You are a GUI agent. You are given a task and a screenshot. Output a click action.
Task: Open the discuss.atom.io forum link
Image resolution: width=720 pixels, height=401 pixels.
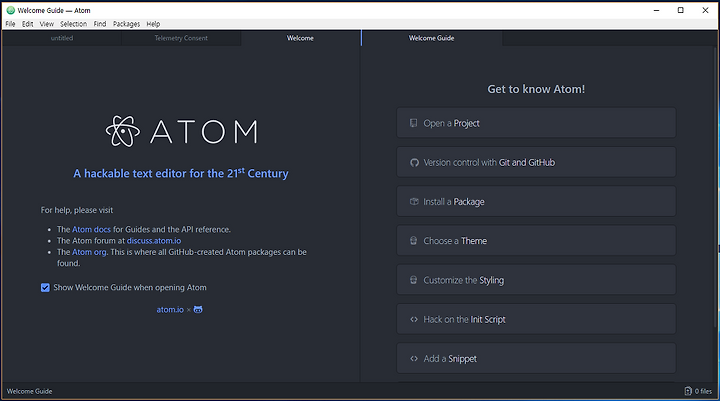(x=154, y=241)
